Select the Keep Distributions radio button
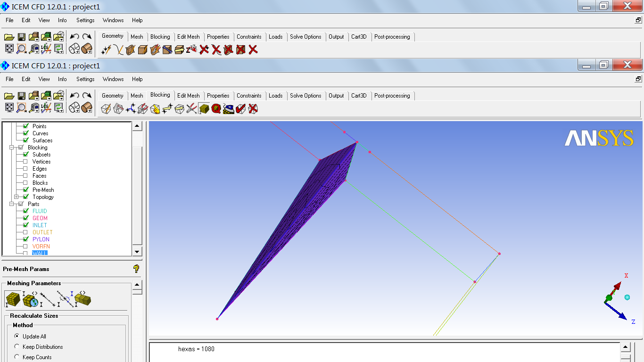Viewport: 644px width, 362px height. click(x=17, y=347)
